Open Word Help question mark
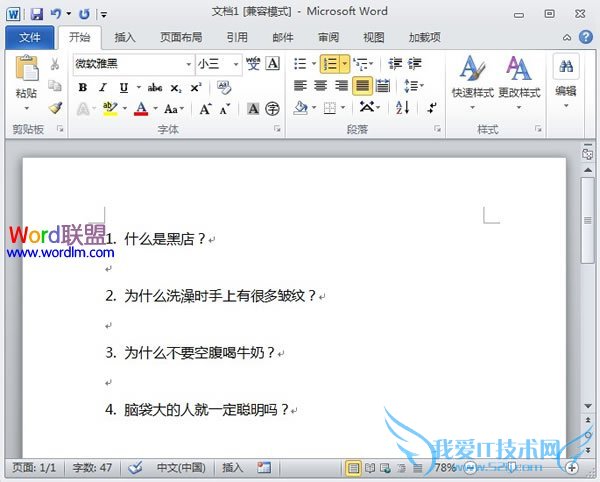This screenshot has height=482, width=600. (x=585, y=37)
